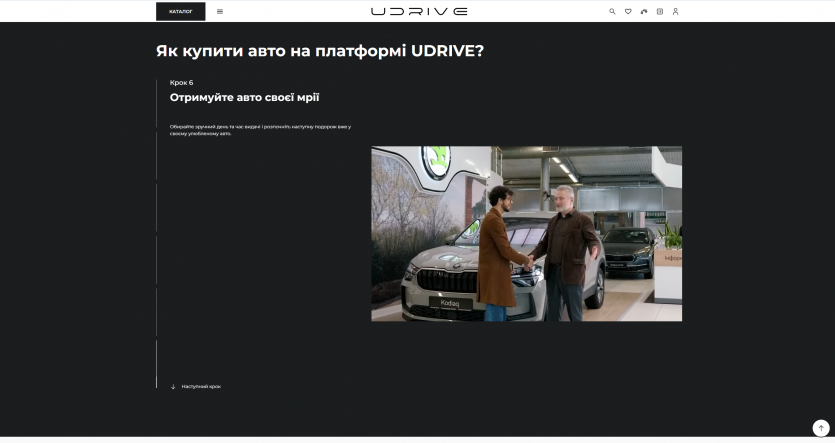Click the phone handset icon in header
Screen dimensions: 835x443
(644, 12)
